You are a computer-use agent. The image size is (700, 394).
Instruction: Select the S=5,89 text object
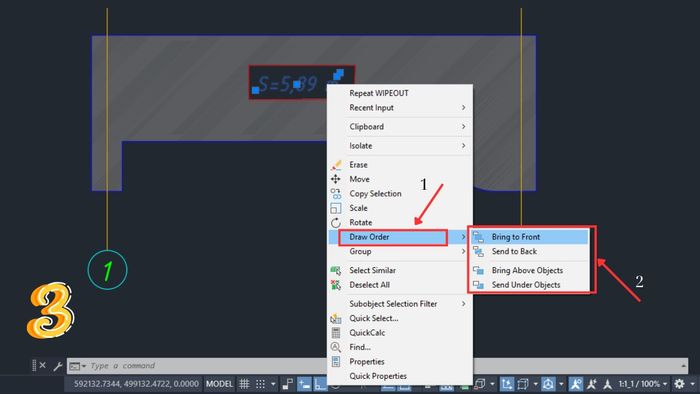(288, 84)
